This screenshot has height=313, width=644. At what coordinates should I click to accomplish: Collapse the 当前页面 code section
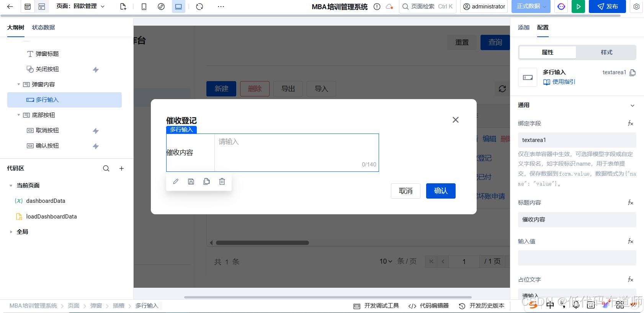(x=11, y=186)
